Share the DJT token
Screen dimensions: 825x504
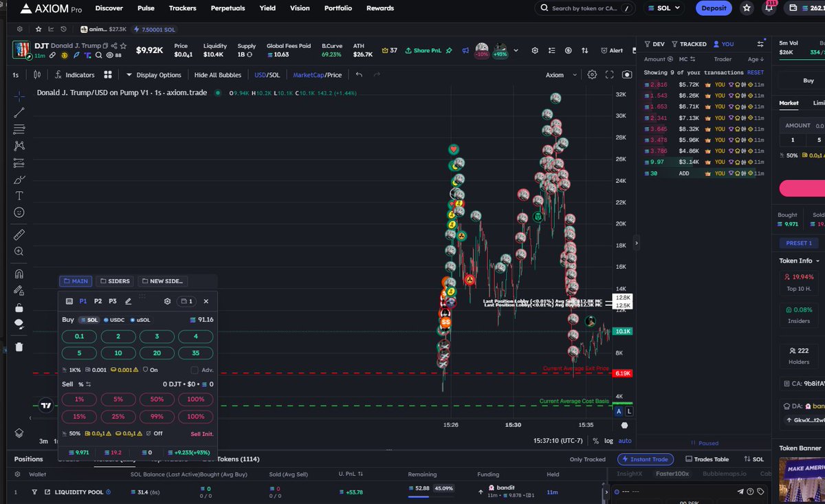[x=114, y=45]
